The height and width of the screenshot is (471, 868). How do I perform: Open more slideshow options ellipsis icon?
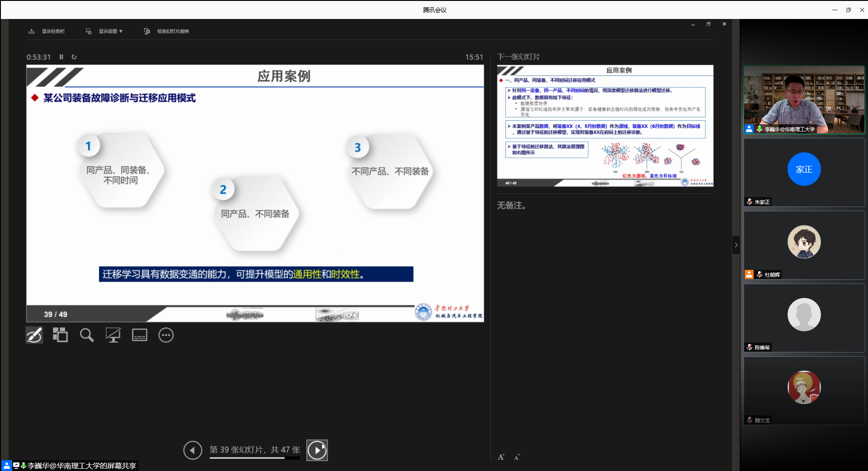pos(166,335)
